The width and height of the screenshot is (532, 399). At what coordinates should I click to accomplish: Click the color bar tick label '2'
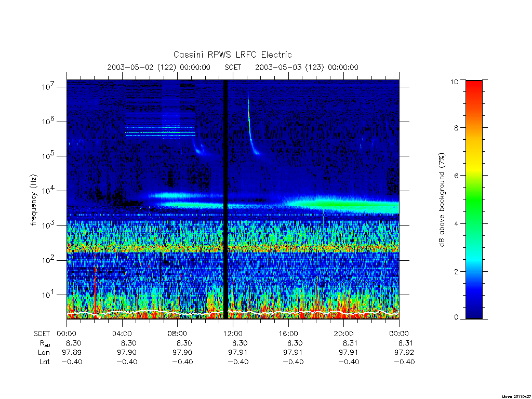(x=456, y=271)
